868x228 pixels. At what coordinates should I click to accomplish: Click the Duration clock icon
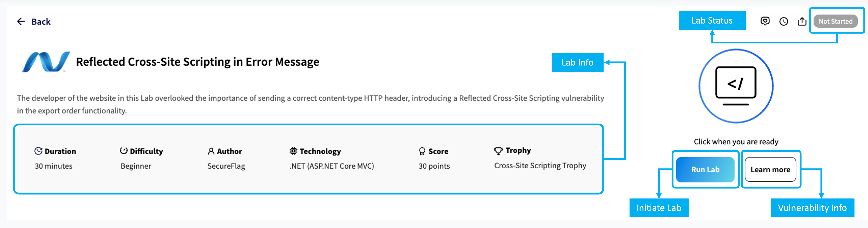coord(38,151)
